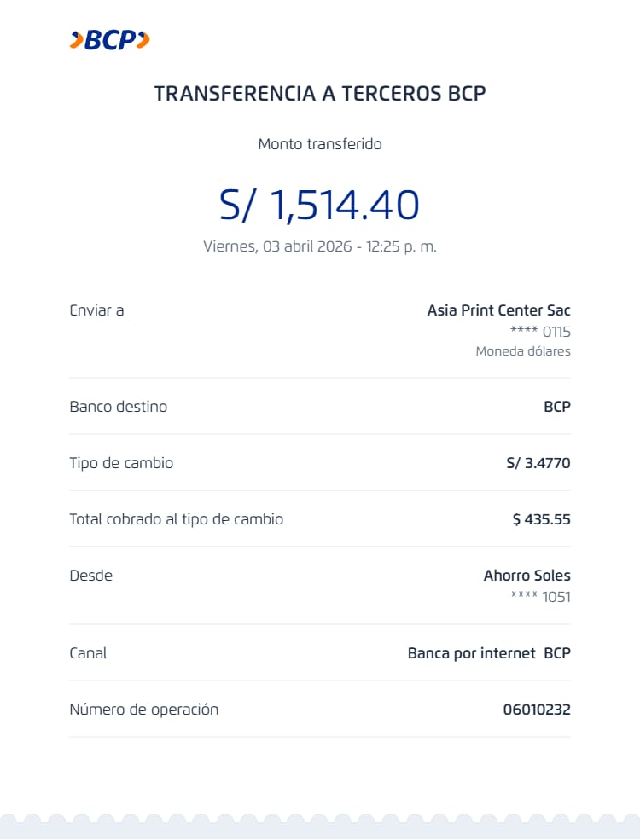Image resolution: width=640 pixels, height=840 pixels.
Task: Select recipient name Asia Print Center Sac
Action: [498, 310]
